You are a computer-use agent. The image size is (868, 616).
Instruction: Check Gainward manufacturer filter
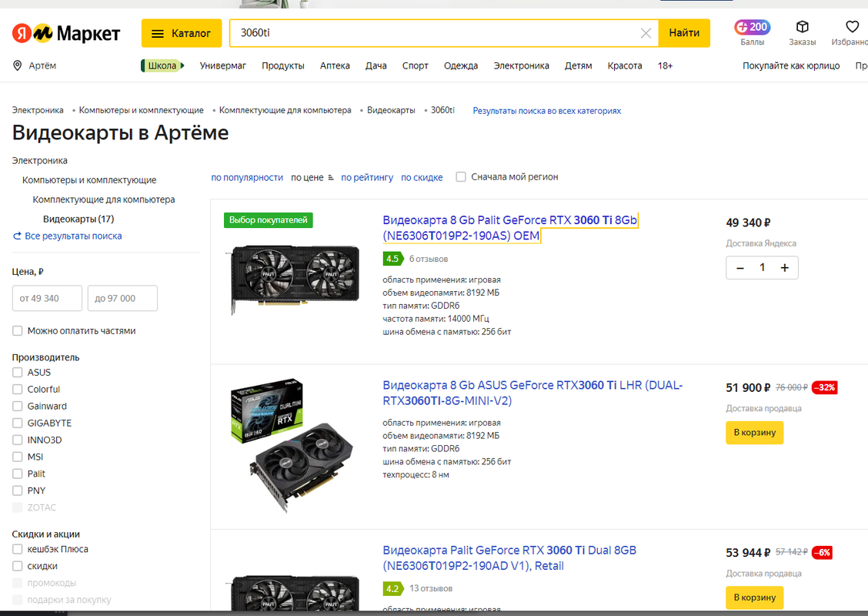[18, 406]
